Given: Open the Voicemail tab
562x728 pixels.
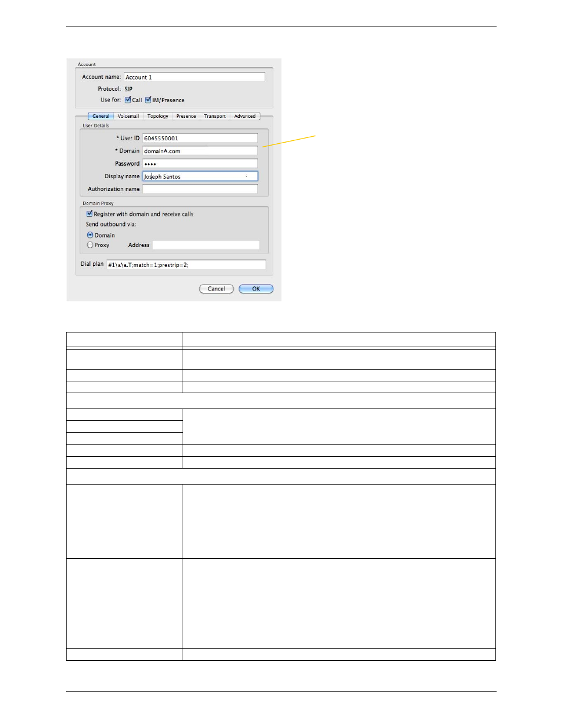Looking at the screenshot, I should [128, 116].
